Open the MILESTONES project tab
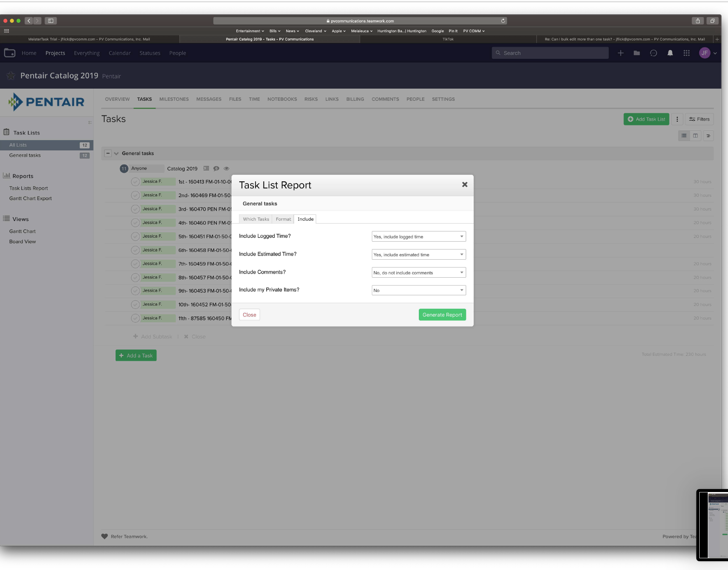This screenshot has width=728, height=570. [174, 99]
